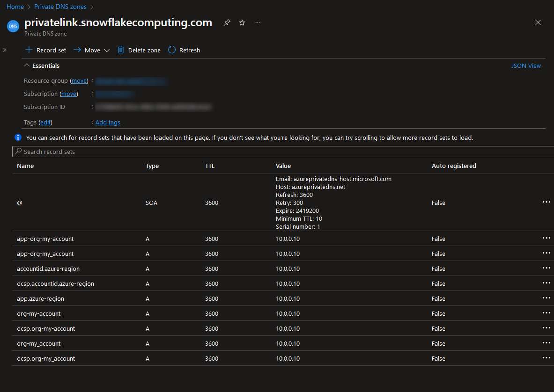Image resolution: width=554 pixels, height=392 pixels.
Task: Open ellipsis menu for app-org-my_account record
Action: (x=546, y=253)
